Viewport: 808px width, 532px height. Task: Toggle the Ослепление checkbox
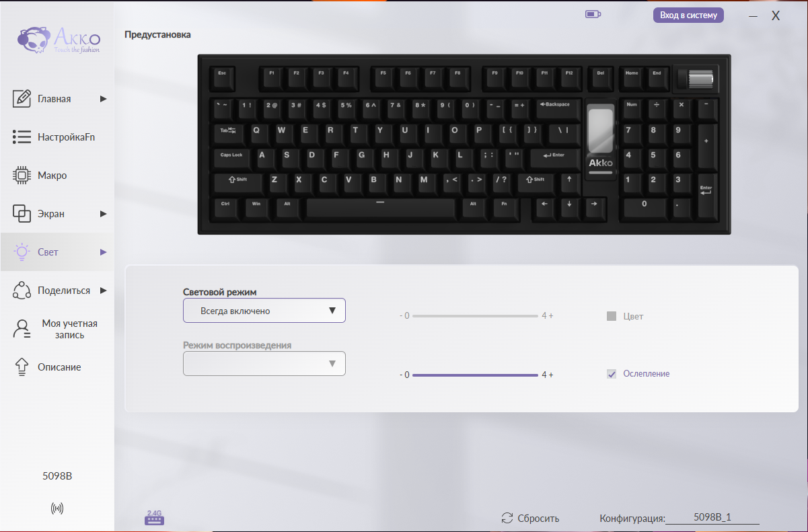click(612, 374)
